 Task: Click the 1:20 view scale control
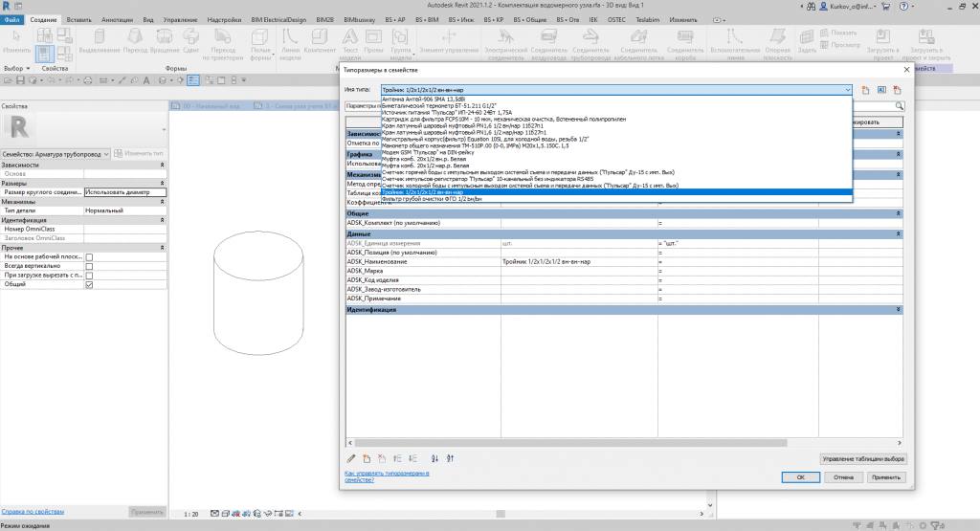191,514
